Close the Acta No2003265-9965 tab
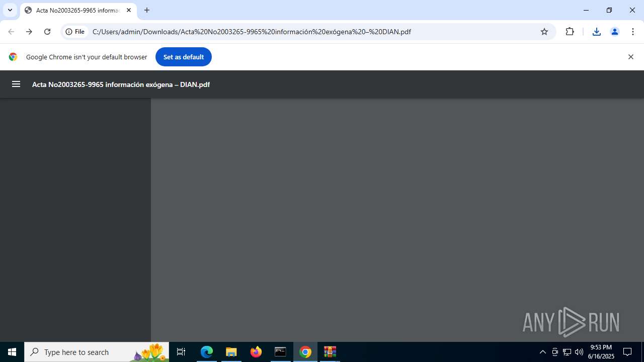Viewport: 644px width, 362px height. click(x=129, y=10)
